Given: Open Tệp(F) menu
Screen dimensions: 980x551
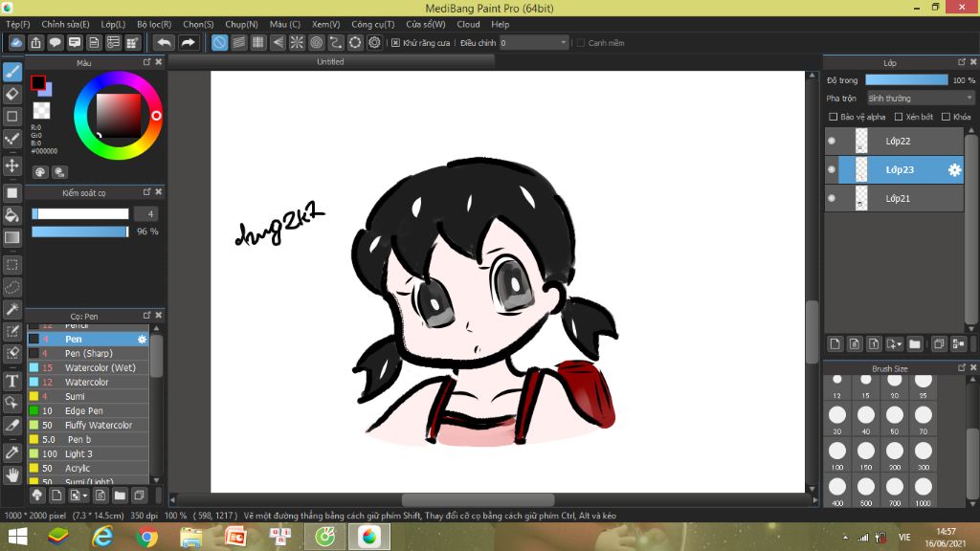Looking at the screenshot, I should click(18, 24).
